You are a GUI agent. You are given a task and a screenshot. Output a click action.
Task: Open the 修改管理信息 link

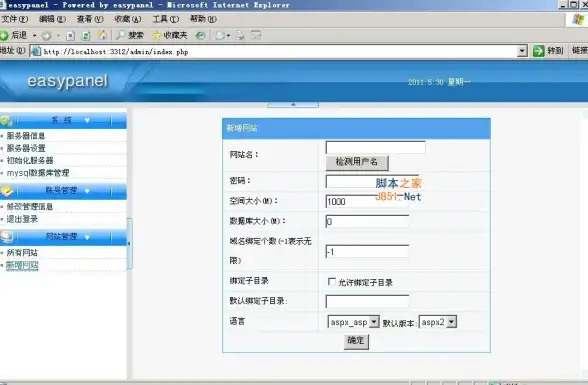[30, 207]
